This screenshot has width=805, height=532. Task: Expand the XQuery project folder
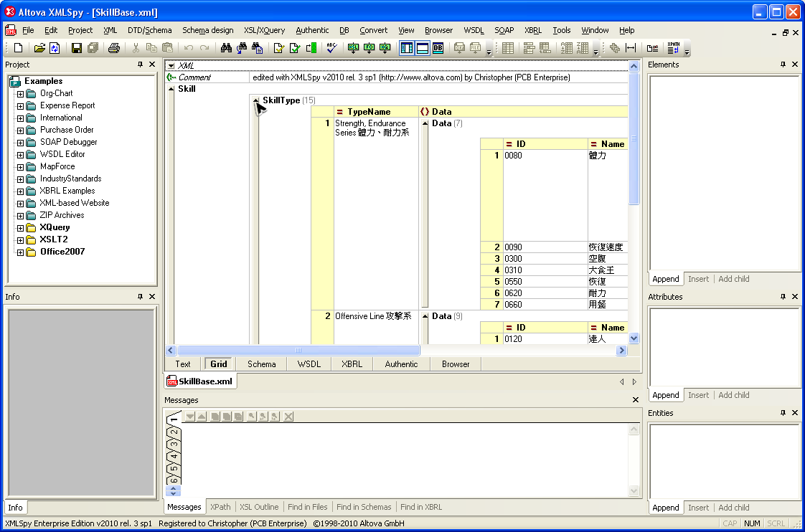click(x=20, y=227)
